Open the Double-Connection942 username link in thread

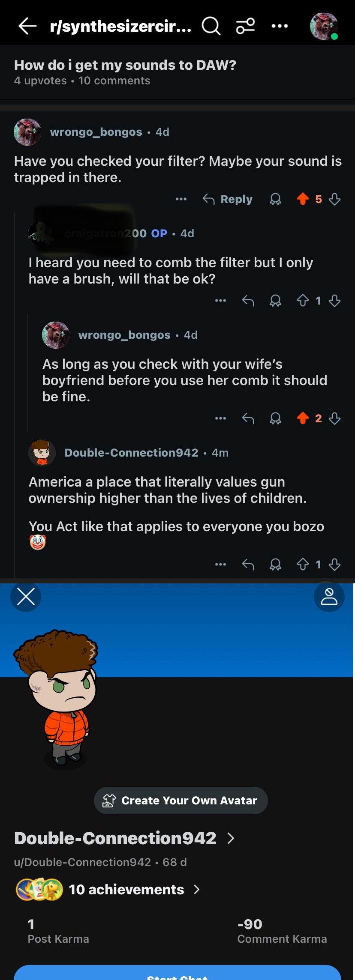(x=131, y=453)
